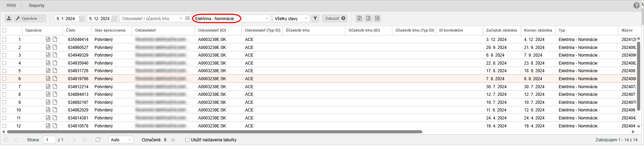Open the start date calendar picker
The image size is (644, 150).
(82, 18)
